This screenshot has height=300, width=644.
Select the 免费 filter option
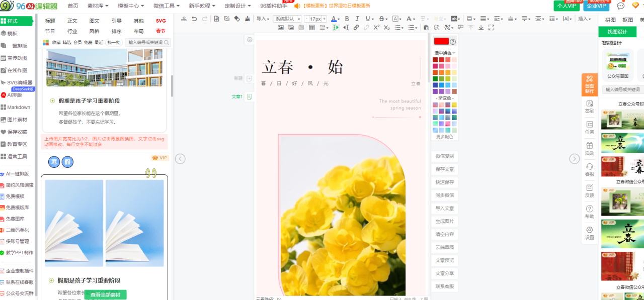point(88,43)
